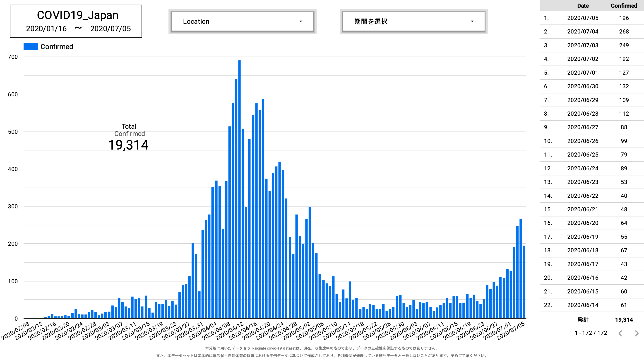Go to previous table page arrow

(620, 333)
